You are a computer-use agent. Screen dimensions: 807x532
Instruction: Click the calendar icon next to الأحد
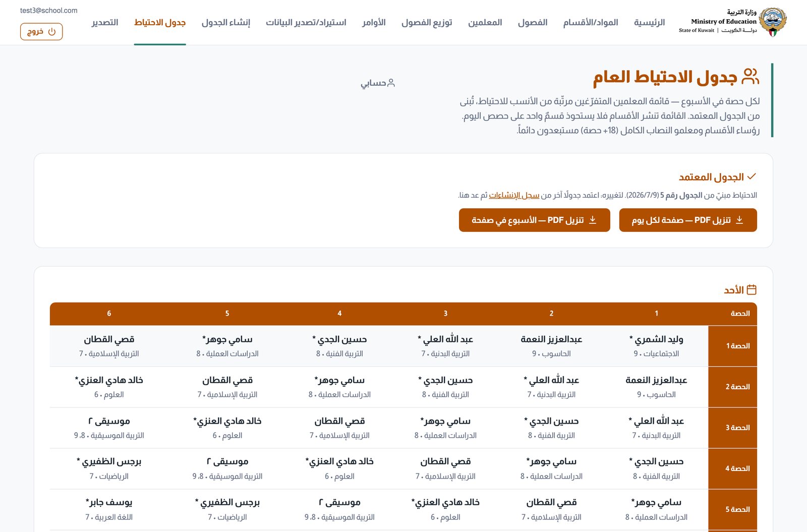coord(752,290)
